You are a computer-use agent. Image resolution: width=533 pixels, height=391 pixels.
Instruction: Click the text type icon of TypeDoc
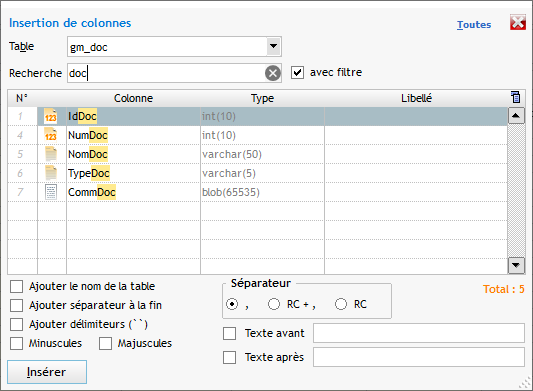tap(51, 173)
